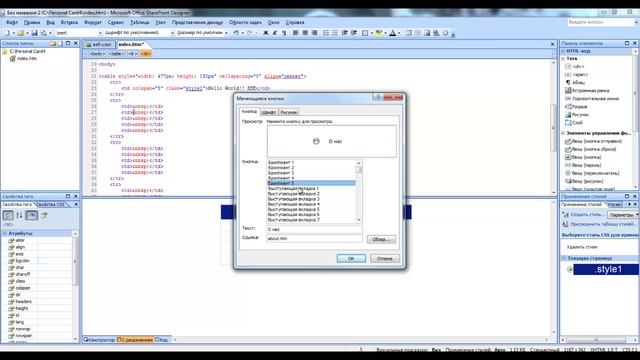
Task: Select Ввод (кнопка отправки) in toolbox
Action: pyautogui.click(x=593, y=141)
